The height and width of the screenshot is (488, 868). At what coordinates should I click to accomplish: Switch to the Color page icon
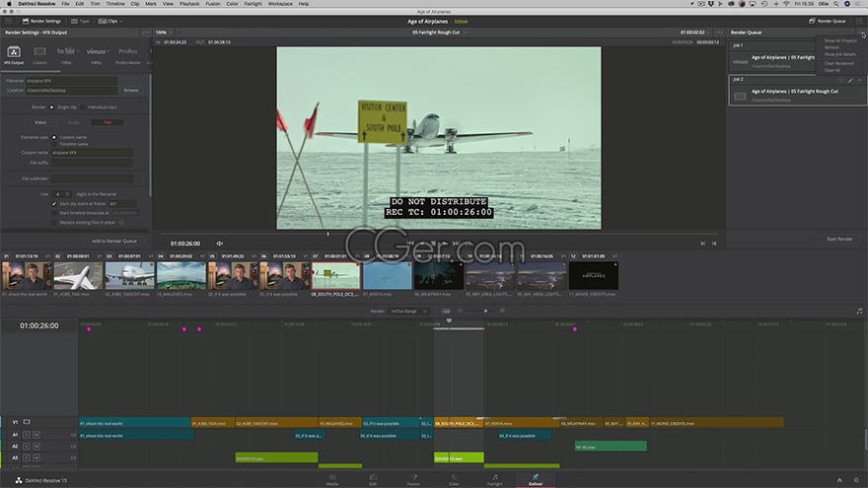[454, 479]
